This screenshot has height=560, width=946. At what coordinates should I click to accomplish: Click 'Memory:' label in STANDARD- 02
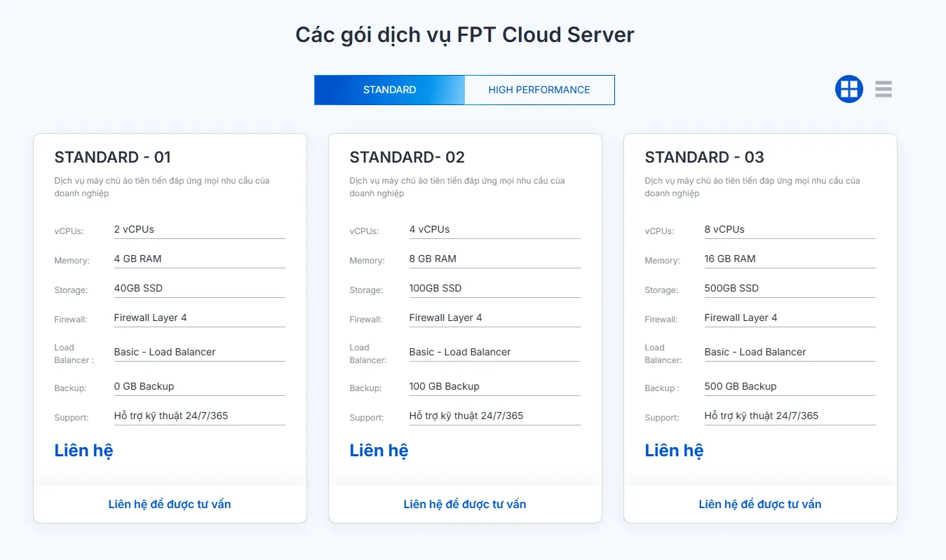[x=367, y=261]
